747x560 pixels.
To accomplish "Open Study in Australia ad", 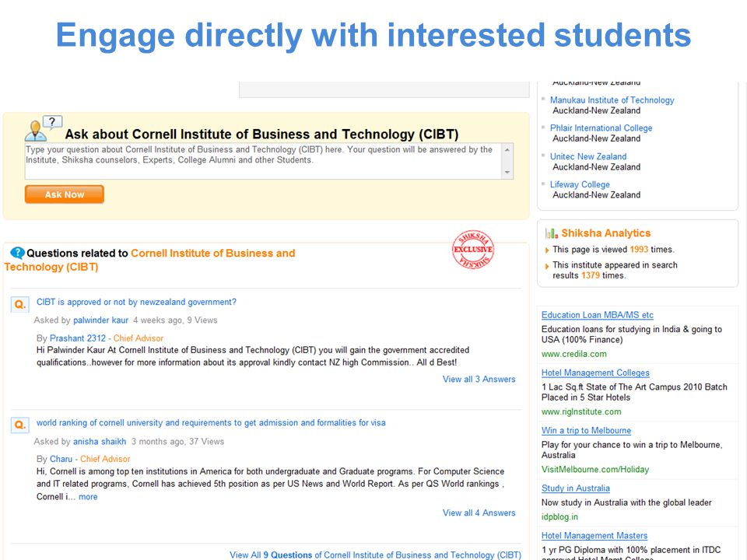I will pos(576,488).
